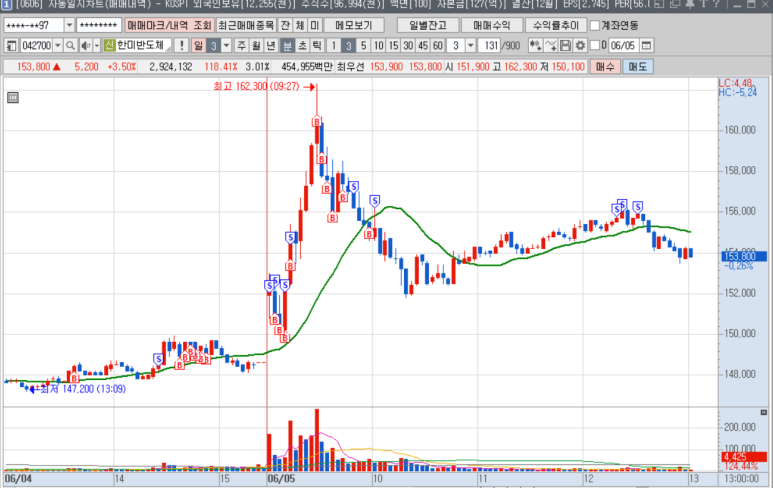
Task: Click the exclamation mark info icon
Action: [180, 46]
